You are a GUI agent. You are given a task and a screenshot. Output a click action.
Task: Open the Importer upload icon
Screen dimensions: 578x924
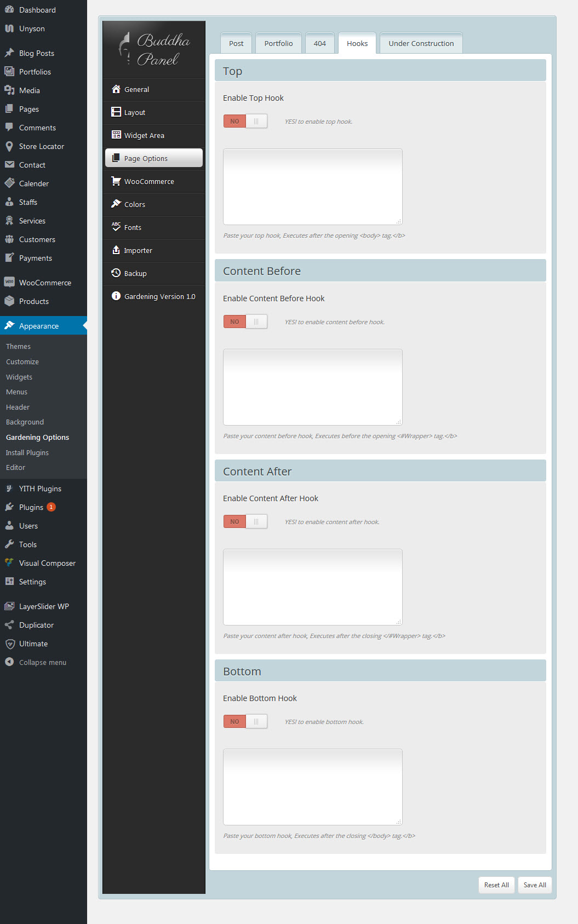point(116,250)
